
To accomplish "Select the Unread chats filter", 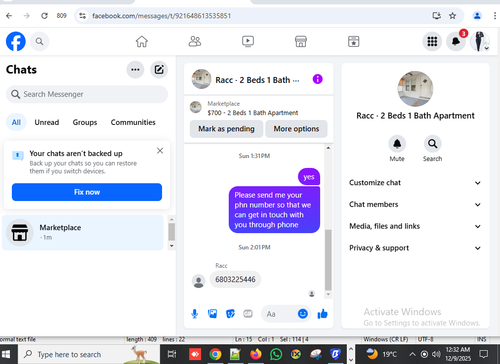I will 47,122.
